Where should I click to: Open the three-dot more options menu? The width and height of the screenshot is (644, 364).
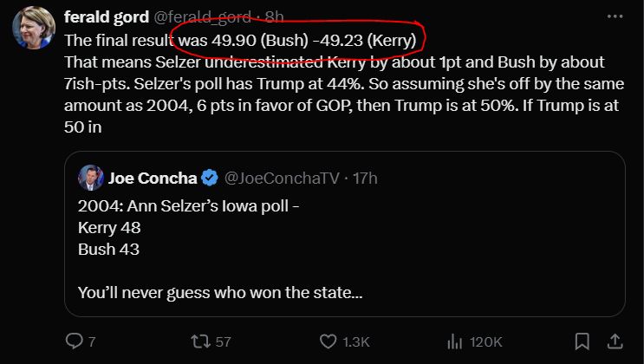click(615, 16)
